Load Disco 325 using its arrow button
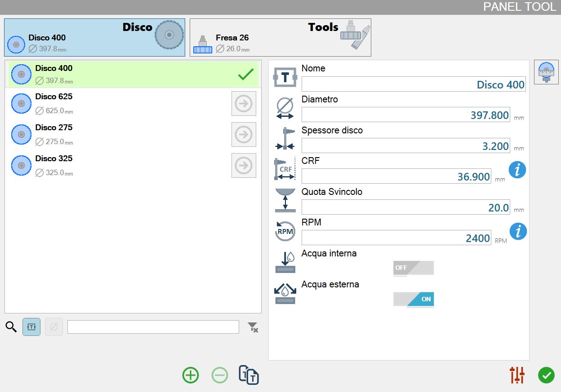This screenshot has height=392, width=561. pos(244,166)
